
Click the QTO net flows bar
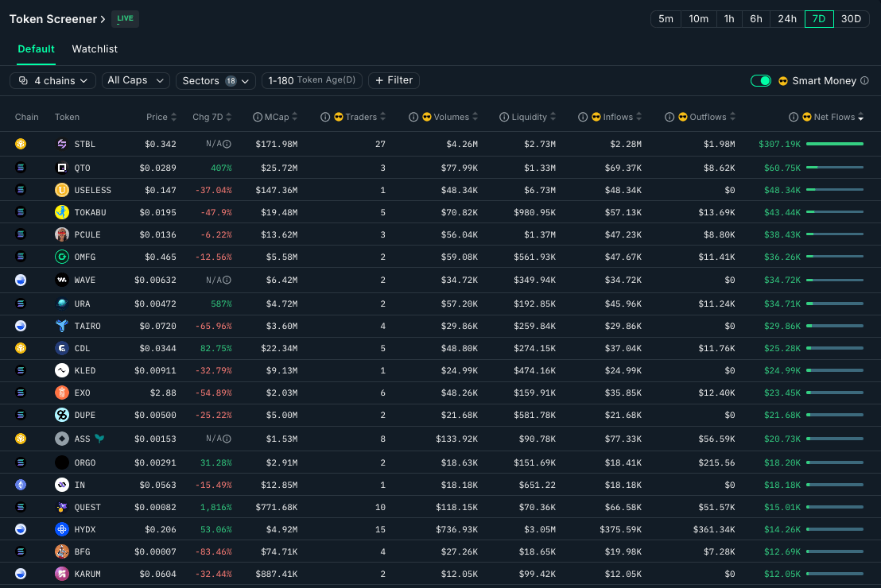[x=835, y=168]
